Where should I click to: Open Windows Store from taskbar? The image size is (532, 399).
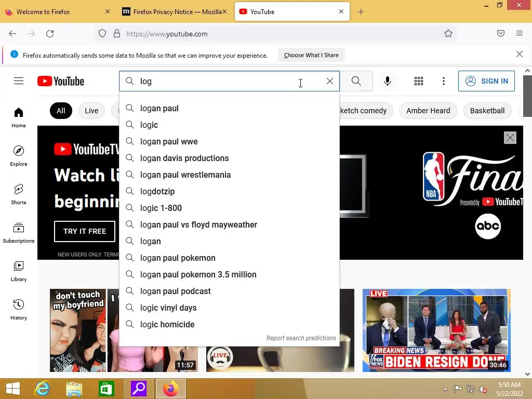click(106, 389)
